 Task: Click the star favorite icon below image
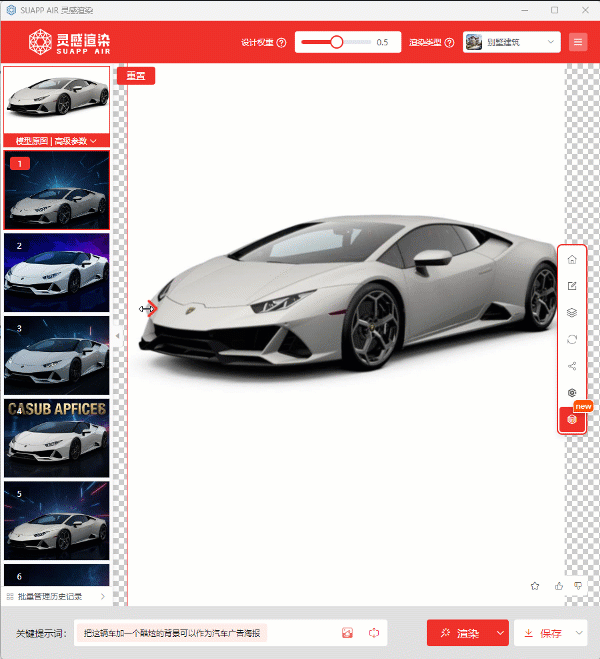[x=535, y=585]
